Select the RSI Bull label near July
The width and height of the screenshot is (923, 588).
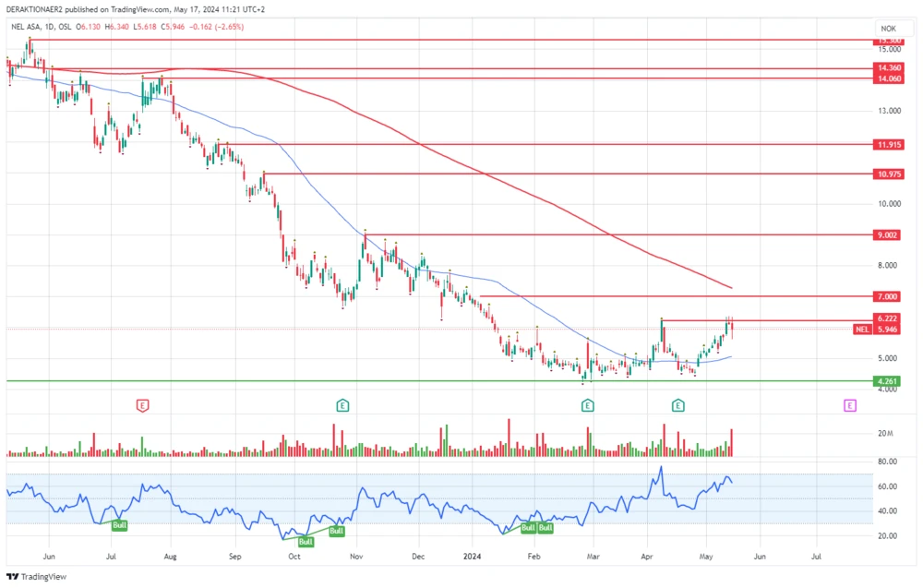point(119,525)
